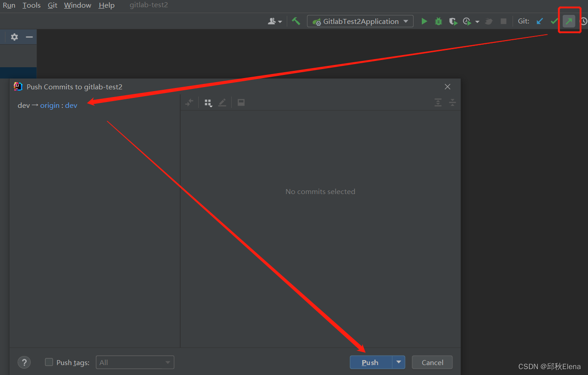Click the Git Update Project blue arrow
Image resolution: width=588 pixels, height=375 pixels.
(x=540, y=21)
